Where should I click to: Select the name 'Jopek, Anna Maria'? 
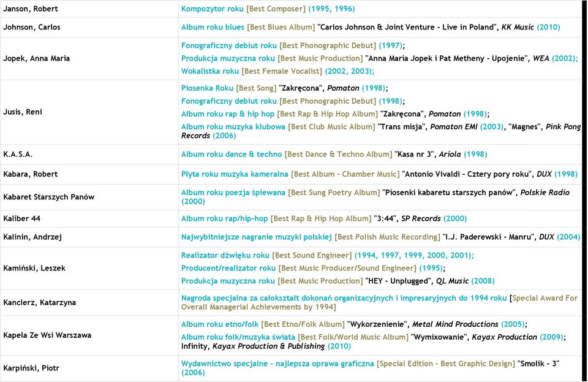tap(36, 58)
